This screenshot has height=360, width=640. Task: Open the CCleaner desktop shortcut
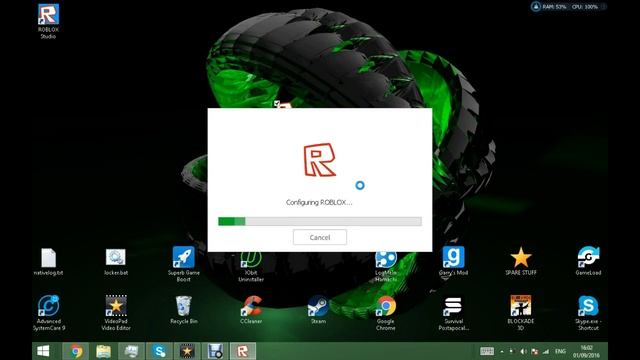tap(251, 310)
